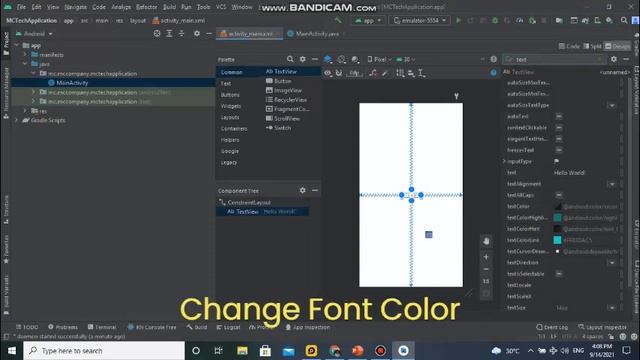Open the Attributes panel gear settings

pos(613,59)
